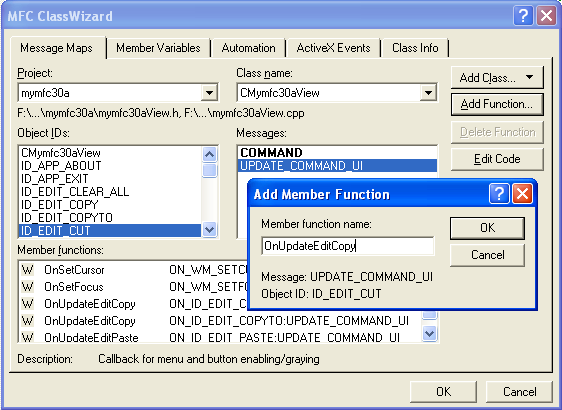The height and width of the screenshot is (410, 562).
Task: Click the Edit Code button
Action: click(x=497, y=159)
